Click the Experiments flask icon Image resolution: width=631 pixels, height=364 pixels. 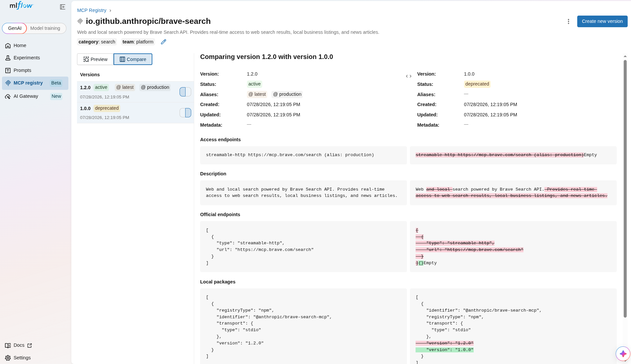point(8,58)
